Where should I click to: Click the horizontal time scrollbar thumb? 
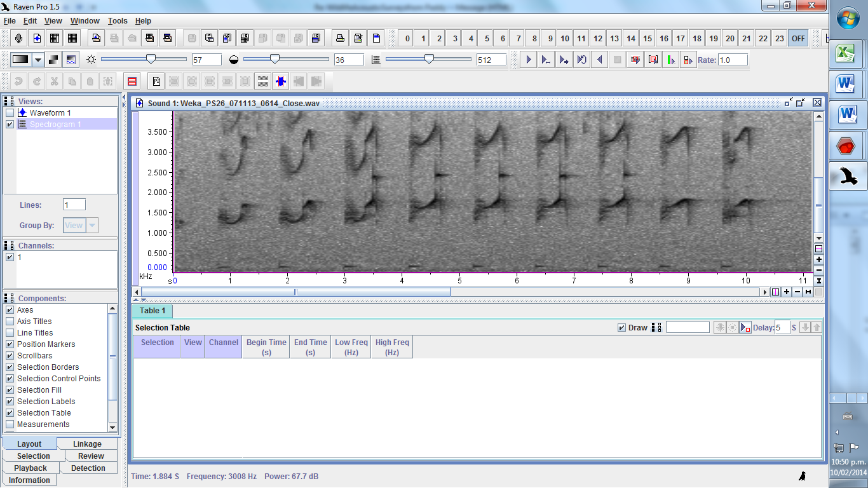(x=295, y=292)
